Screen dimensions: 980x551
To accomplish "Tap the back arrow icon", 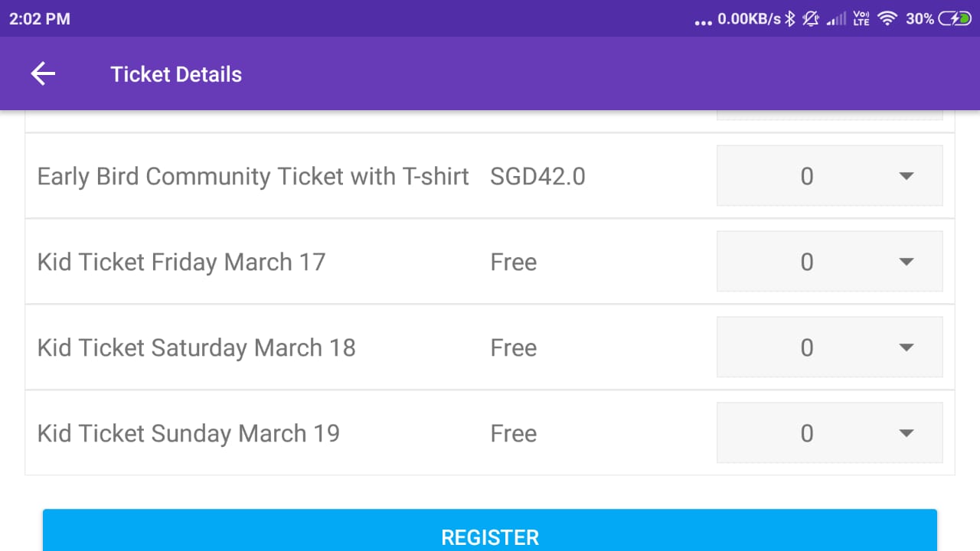I will coord(43,74).
